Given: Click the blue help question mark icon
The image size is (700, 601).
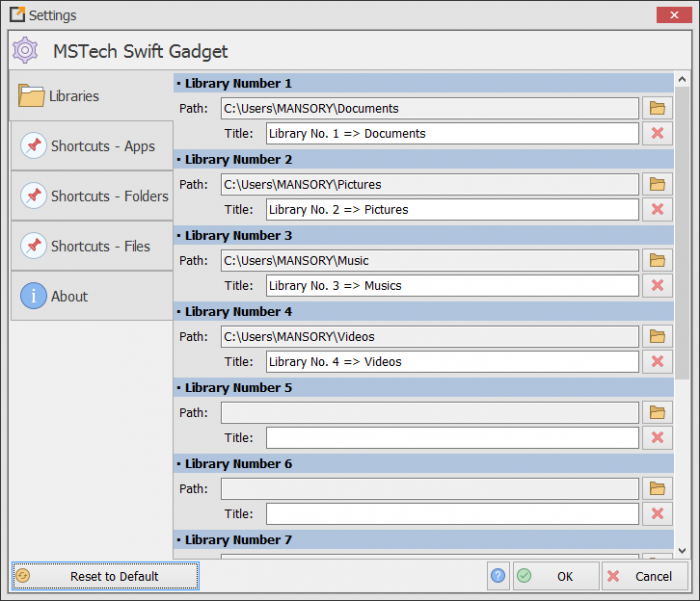Looking at the screenshot, I should coord(498,576).
